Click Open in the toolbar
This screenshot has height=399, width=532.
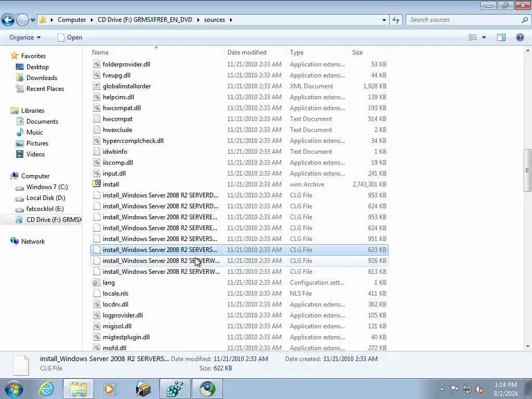(70, 37)
